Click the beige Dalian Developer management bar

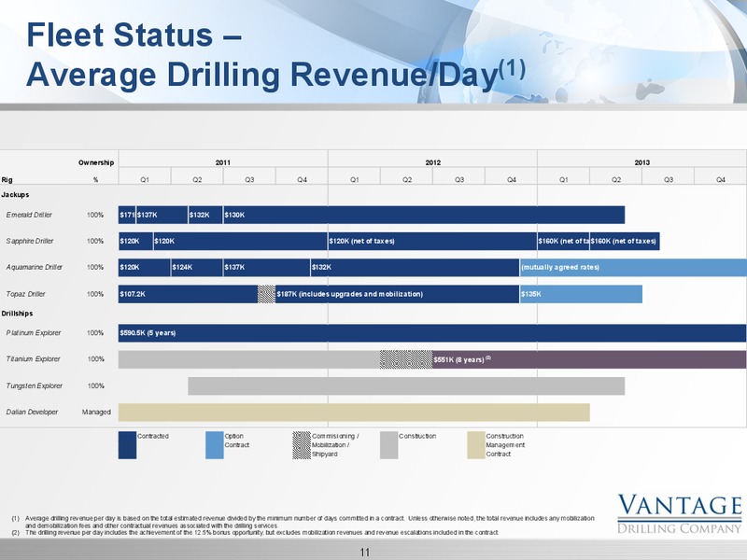coord(354,413)
